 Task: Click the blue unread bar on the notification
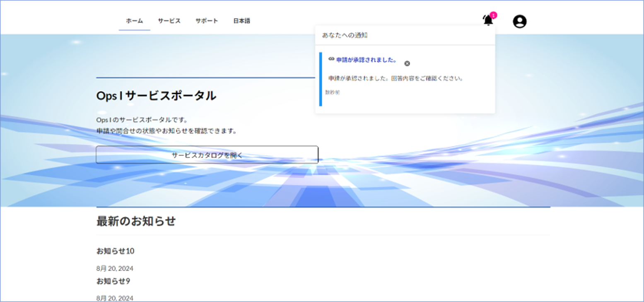tap(321, 79)
